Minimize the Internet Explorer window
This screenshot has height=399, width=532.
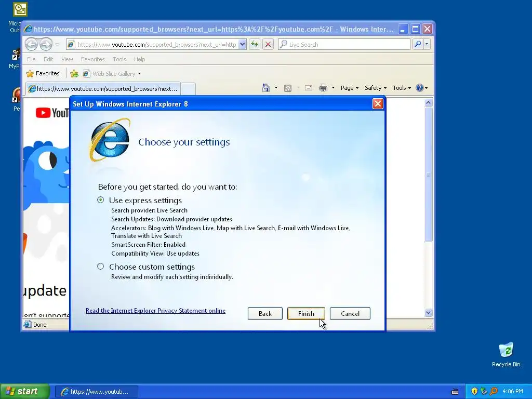403,29
